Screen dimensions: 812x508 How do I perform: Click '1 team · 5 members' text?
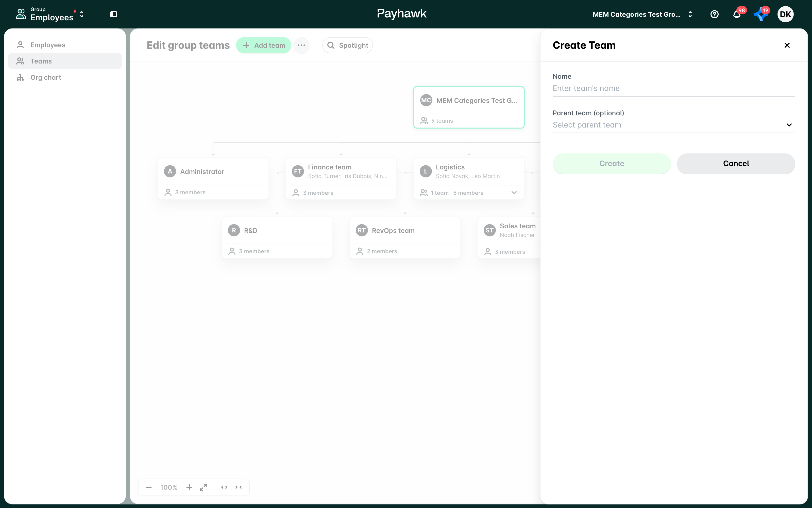(457, 193)
